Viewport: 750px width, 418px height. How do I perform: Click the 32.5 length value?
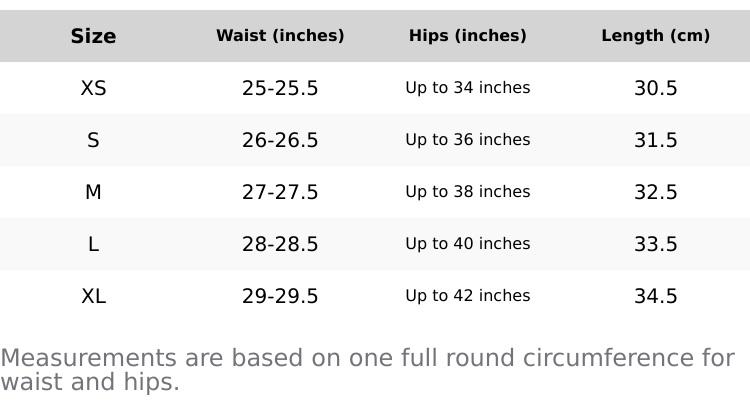(656, 192)
